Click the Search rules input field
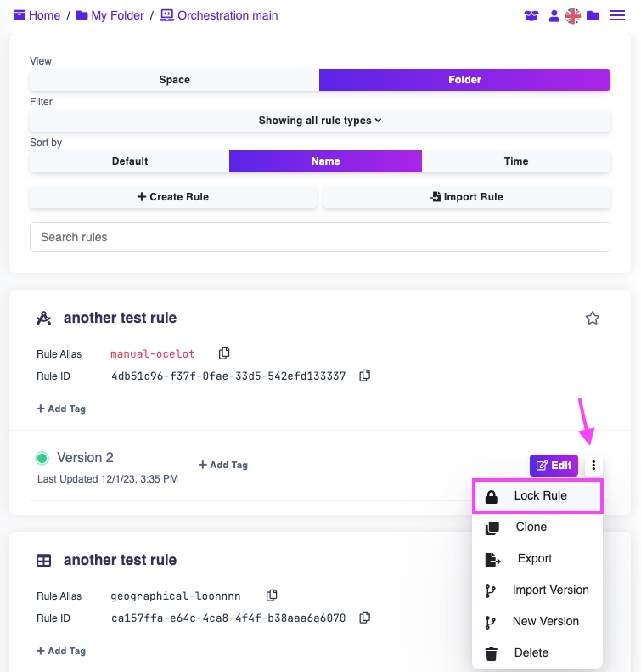This screenshot has width=641, height=672. [320, 237]
